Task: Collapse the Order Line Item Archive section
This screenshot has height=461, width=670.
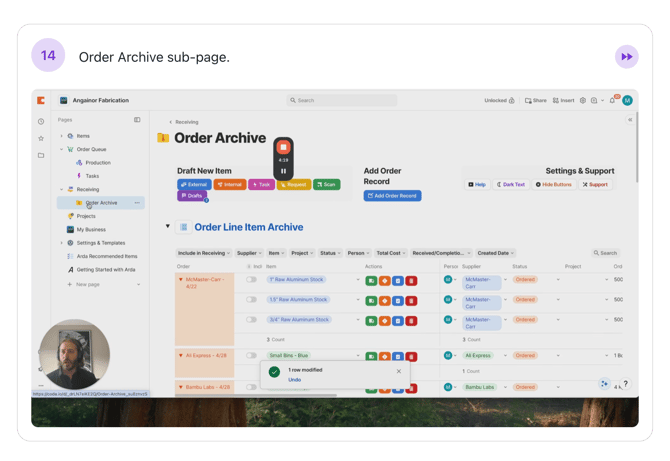Action: click(168, 227)
